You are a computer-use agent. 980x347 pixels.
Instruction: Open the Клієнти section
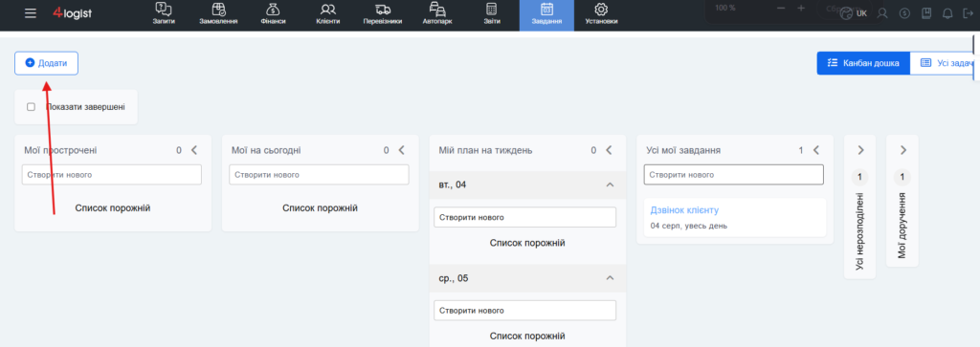pyautogui.click(x=328, y=13)
